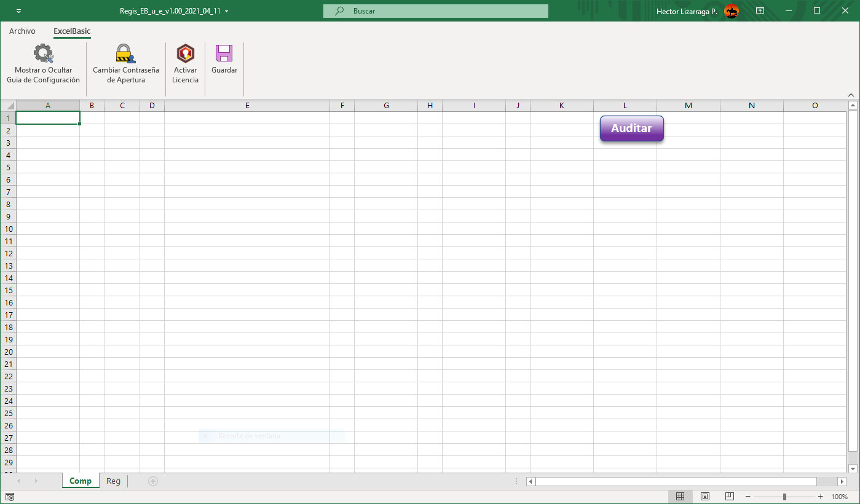860x504 pixels.
Task: Switch to Page Layout view icon
Action: click(x=705, y=496)
